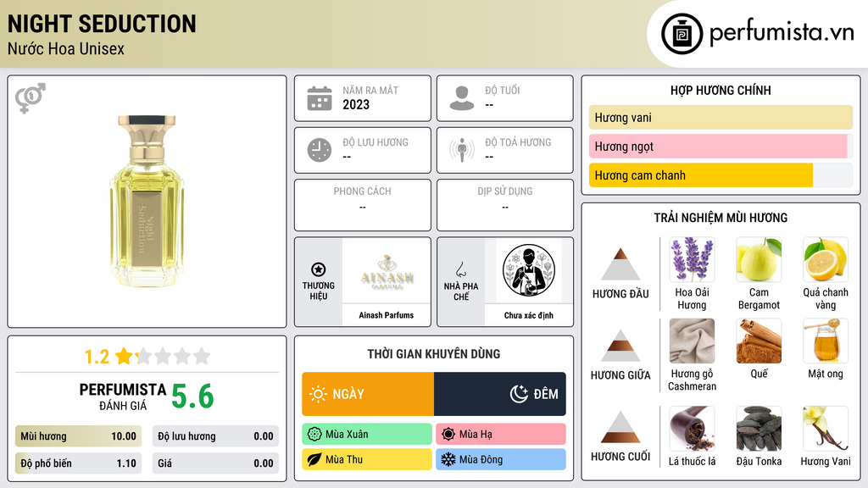Choose the Mùa Xuân season chip
This screenshot has width=868, height=488.
coord(367,435)
